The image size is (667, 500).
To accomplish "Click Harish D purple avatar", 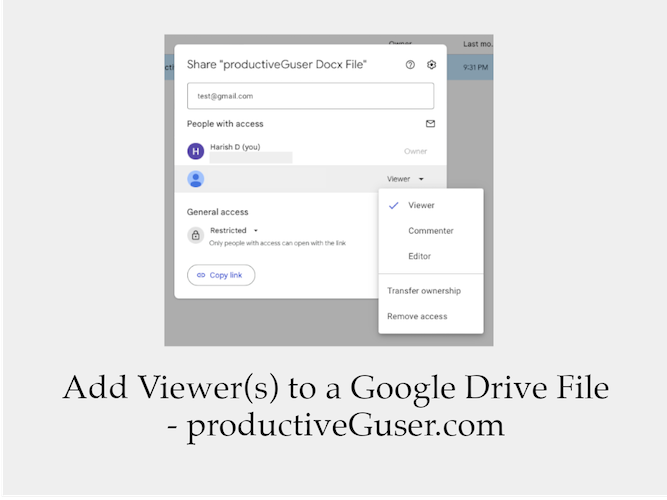I will (196, 151).
